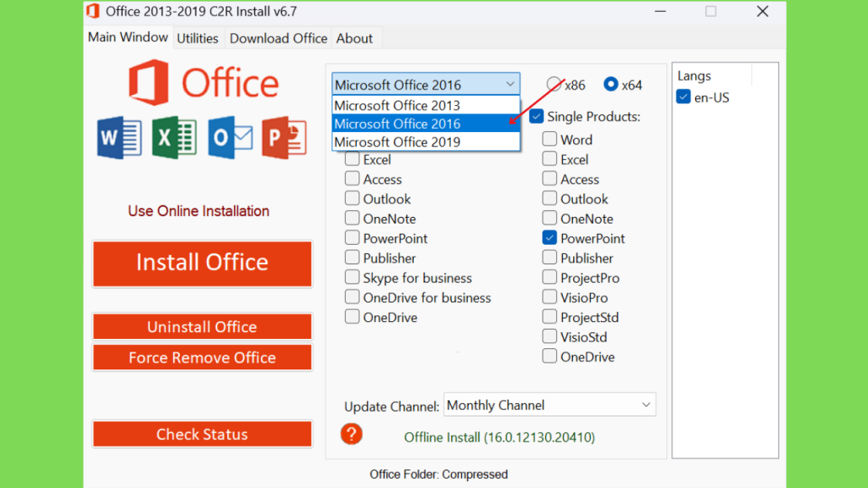The image size is (868, 488).
Task: Enable Access in the left suite column
Action: (352, 178)
